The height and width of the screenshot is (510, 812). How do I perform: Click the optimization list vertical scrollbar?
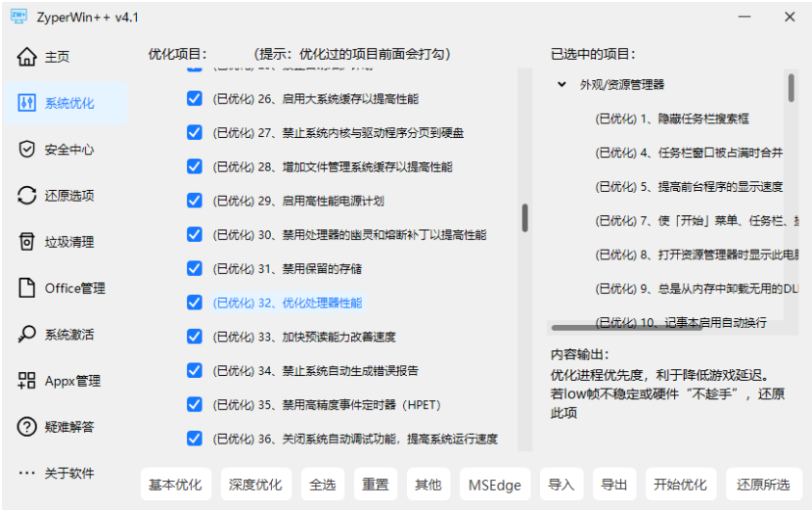click(x=524, y=217)
